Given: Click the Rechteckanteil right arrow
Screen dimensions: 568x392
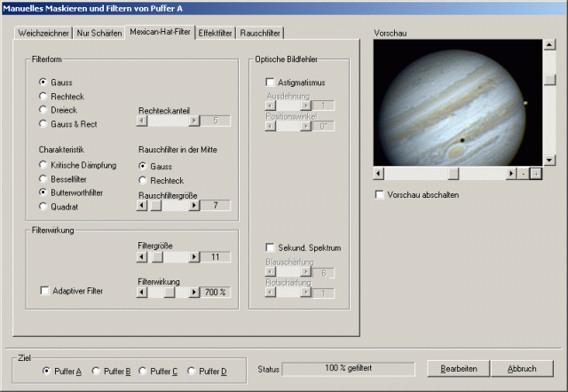Looking at the screenshot, I should (194, 121).
